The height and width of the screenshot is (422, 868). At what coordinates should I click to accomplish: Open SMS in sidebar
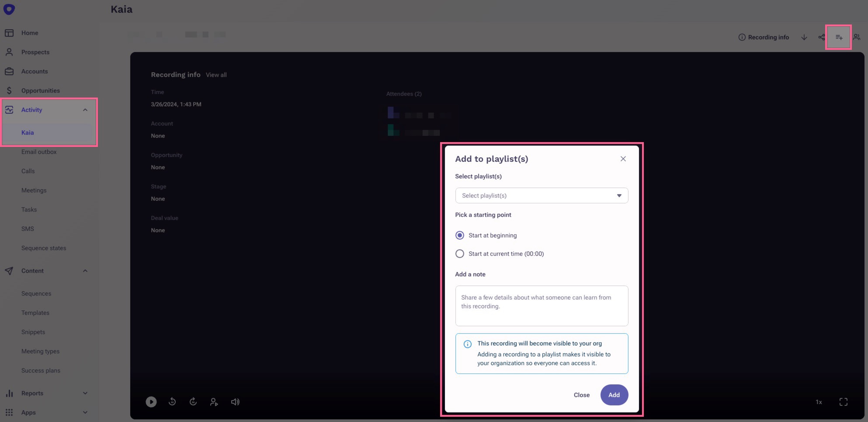pyautogui.click(x=28, y=229)
